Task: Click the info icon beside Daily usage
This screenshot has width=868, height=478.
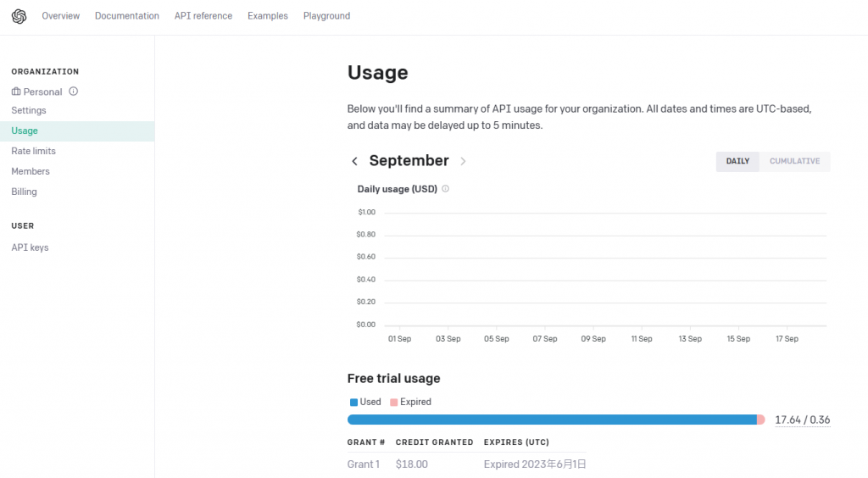Action: coord(445,189)
